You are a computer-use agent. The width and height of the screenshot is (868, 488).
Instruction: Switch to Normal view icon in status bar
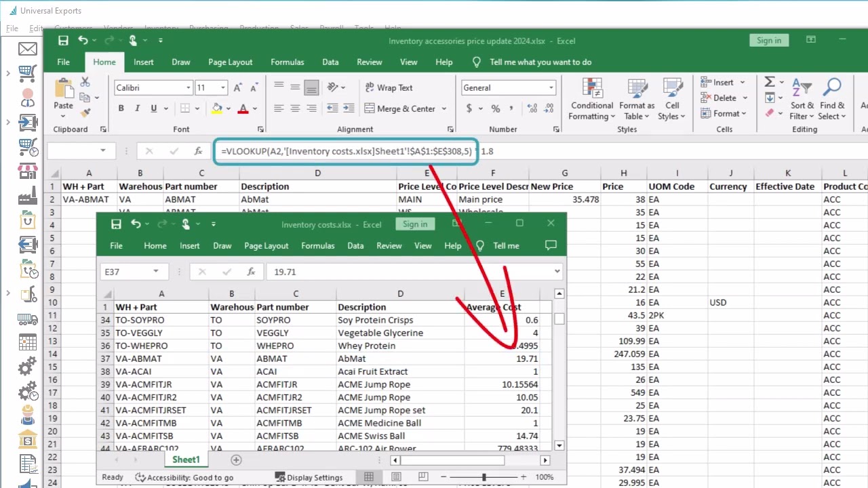[369, 477]
